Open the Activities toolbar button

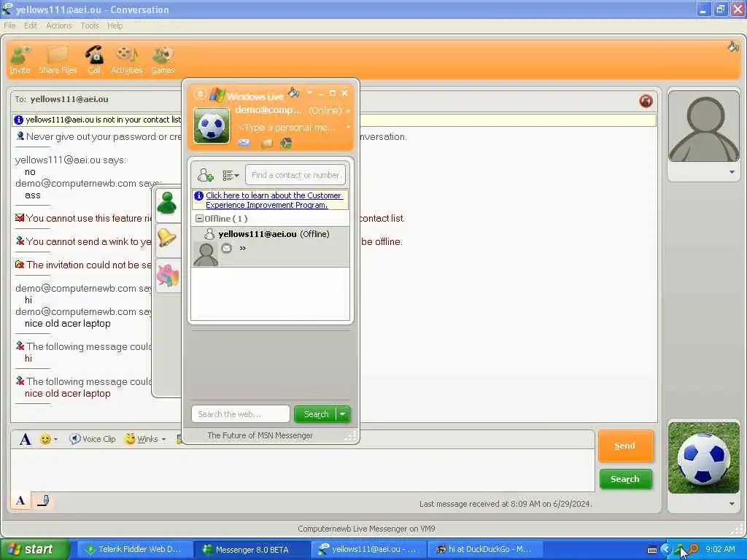(127, 60)
